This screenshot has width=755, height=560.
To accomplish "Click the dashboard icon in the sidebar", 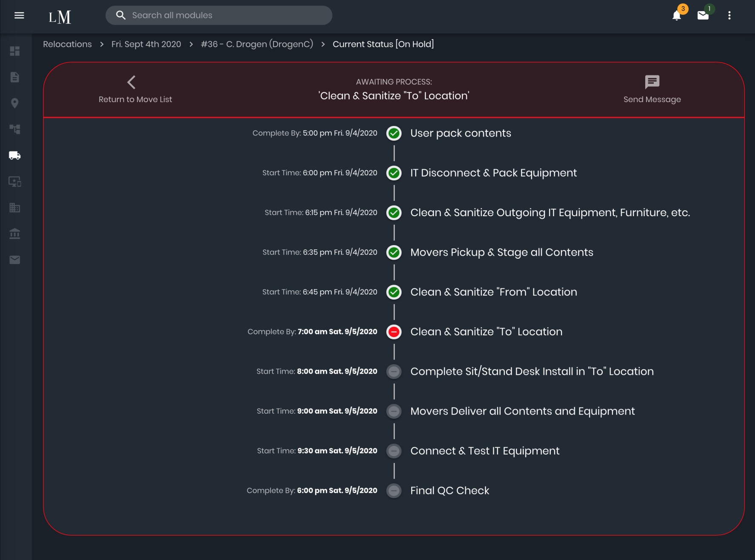I will (15, 51).
